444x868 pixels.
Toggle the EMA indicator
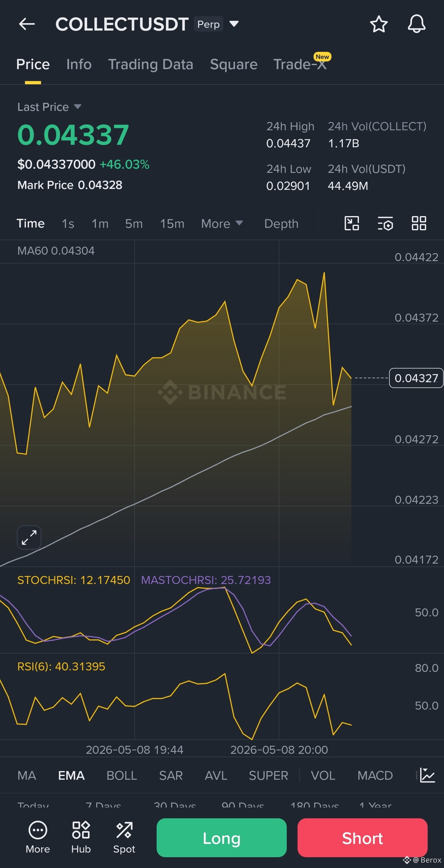click(x=71, y=775)
